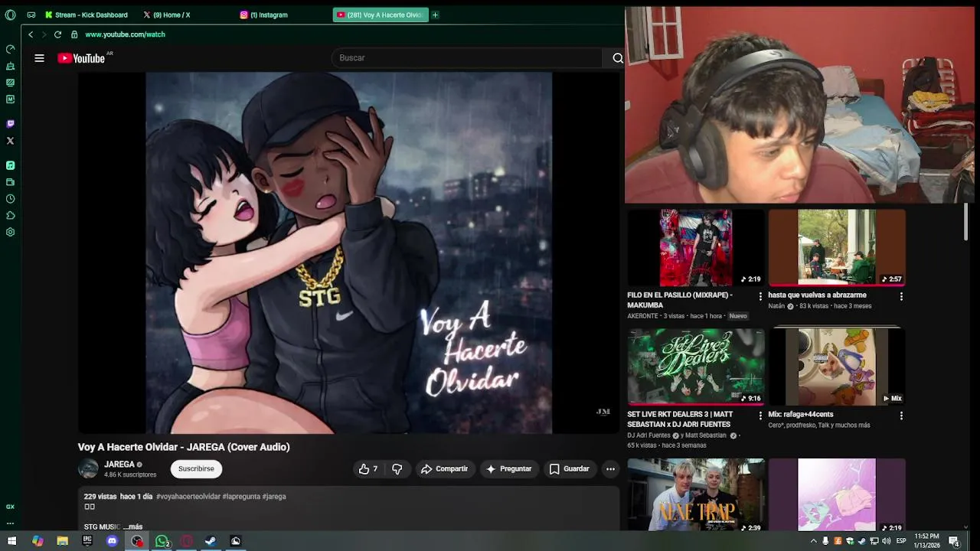Open Epic Games Launcher from the taskbar
The width and height of the screenshot is (980, 551).
click(x=87, y=541)
